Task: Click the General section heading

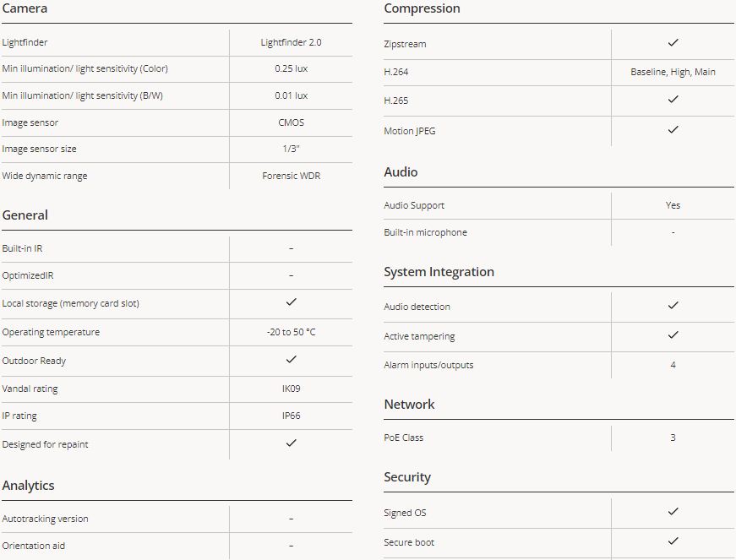Action: [x=25, y=215]
